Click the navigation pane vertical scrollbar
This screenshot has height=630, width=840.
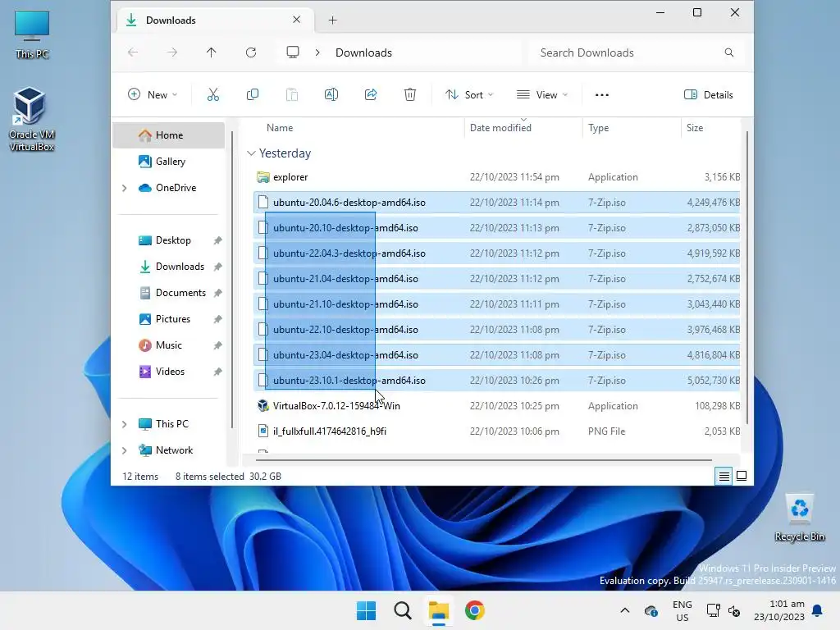coord(232,279)
